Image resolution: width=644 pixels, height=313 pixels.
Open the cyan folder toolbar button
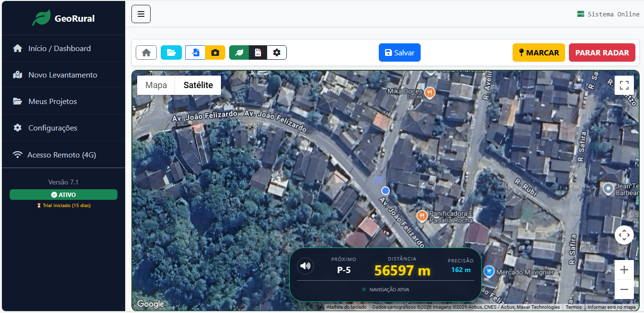[x=171, y=52]
